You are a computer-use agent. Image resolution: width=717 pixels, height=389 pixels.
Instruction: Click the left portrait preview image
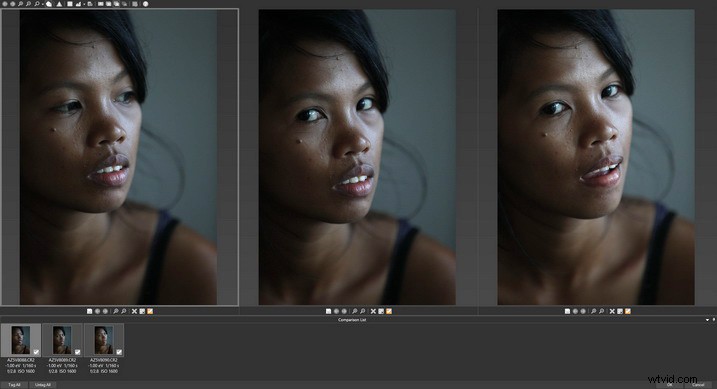118,157
